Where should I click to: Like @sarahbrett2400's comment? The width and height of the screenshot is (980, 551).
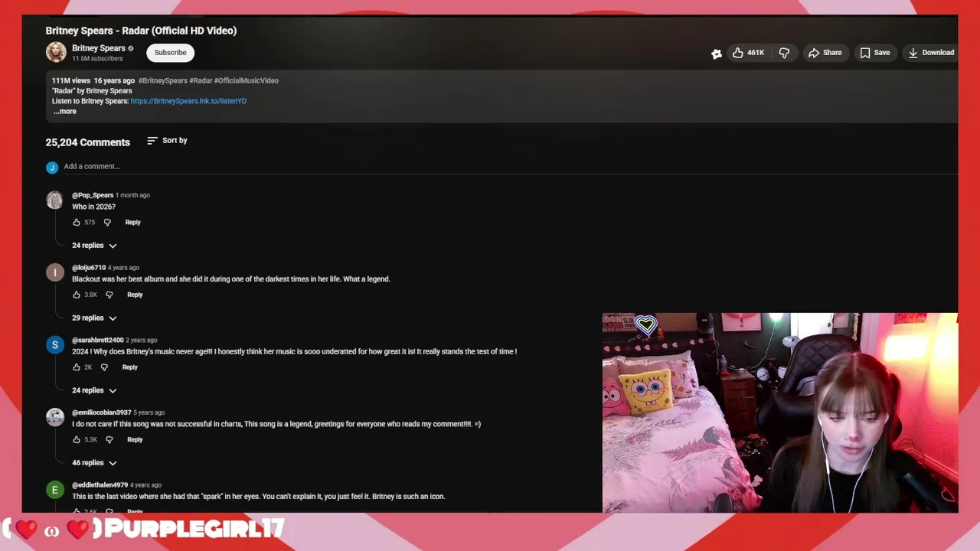(x=77, y=367)
